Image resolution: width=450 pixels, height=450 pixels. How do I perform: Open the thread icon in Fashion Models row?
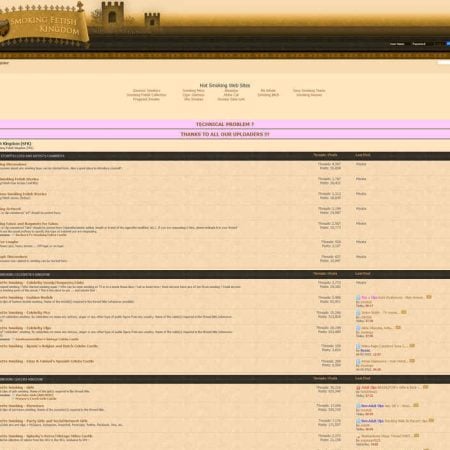(x=358, y=298)
